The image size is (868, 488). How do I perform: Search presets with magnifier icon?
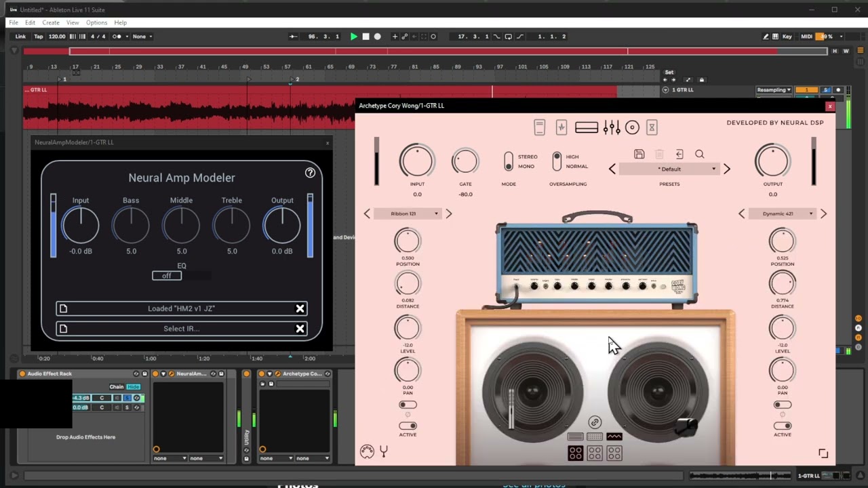pos(700,155)
